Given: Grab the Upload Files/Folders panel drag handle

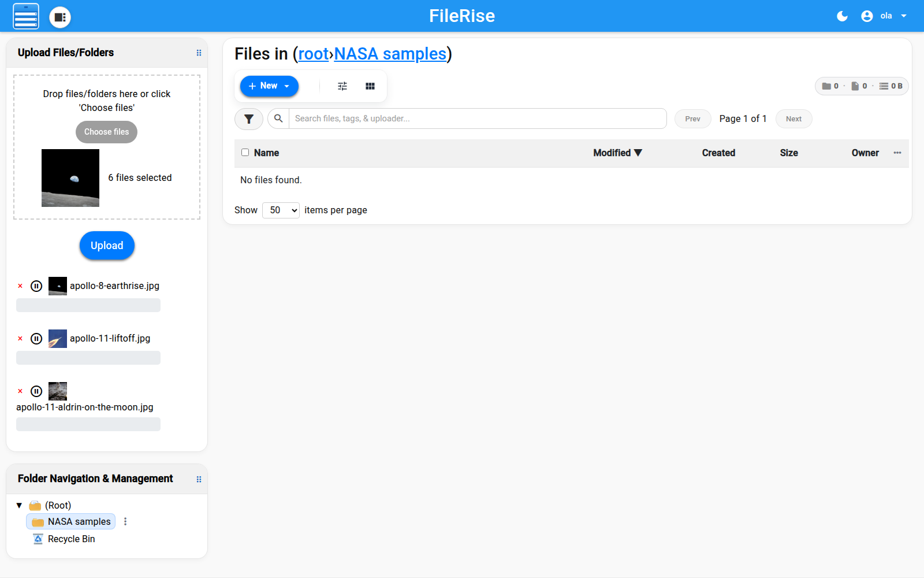Looking at the screenshot, I should [x=199, y=53].
